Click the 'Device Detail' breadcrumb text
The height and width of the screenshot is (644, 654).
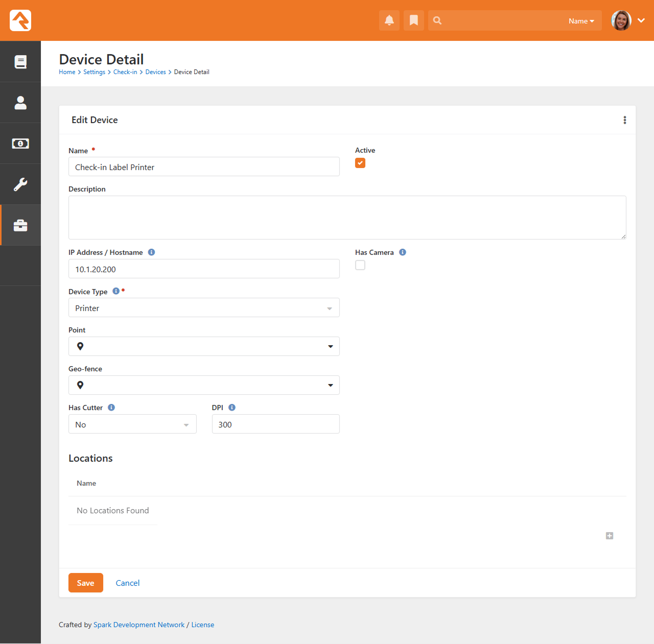(192, 72)
